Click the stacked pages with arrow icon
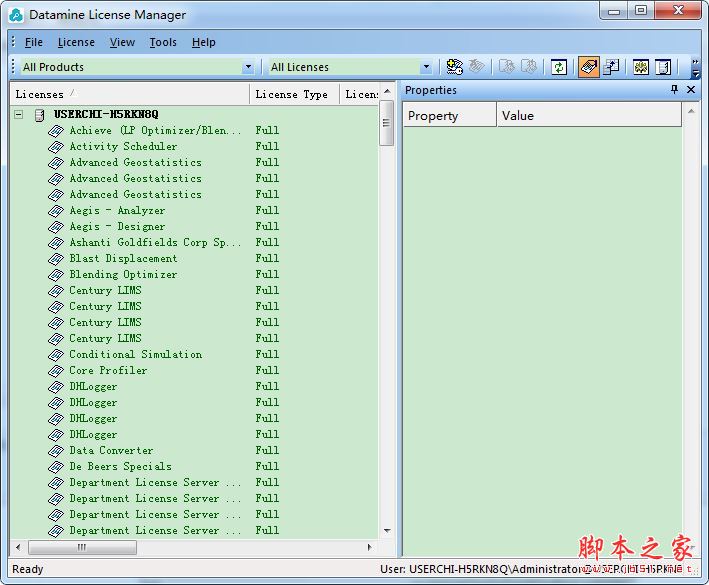This screenshot has height=585, width=709. point(611,67)
